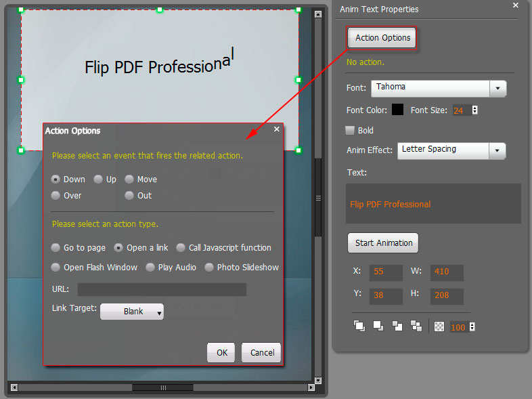This screenshot has width=532, height=399.
Task: Click OK in Action Options dialog
Action: click(221, 352)
